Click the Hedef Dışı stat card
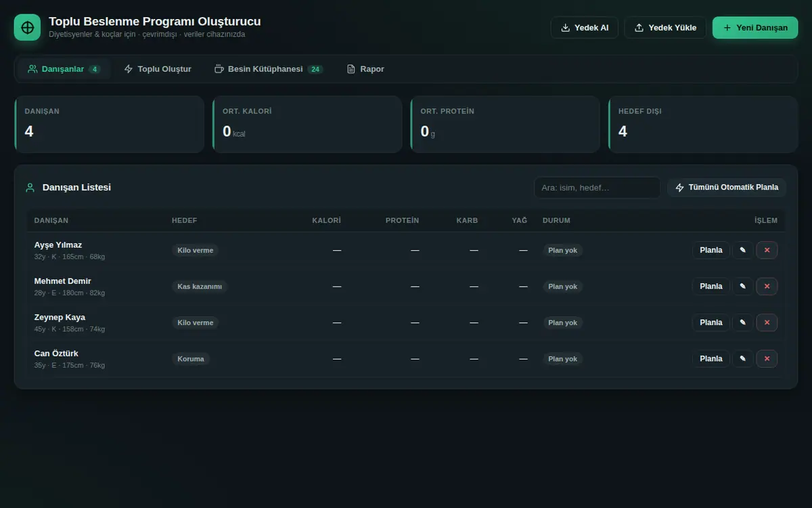The height and width of the screenshot is (508, 812). [703, 124]
